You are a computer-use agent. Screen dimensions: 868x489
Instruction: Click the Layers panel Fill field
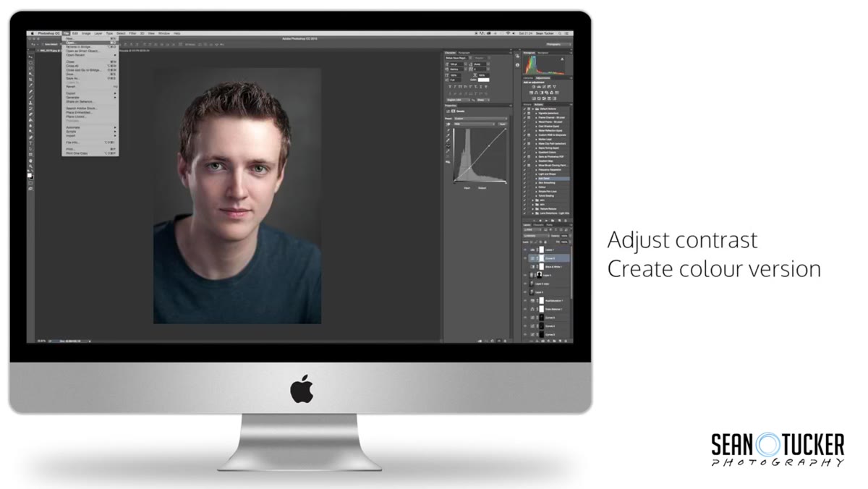tap(564, 242)
